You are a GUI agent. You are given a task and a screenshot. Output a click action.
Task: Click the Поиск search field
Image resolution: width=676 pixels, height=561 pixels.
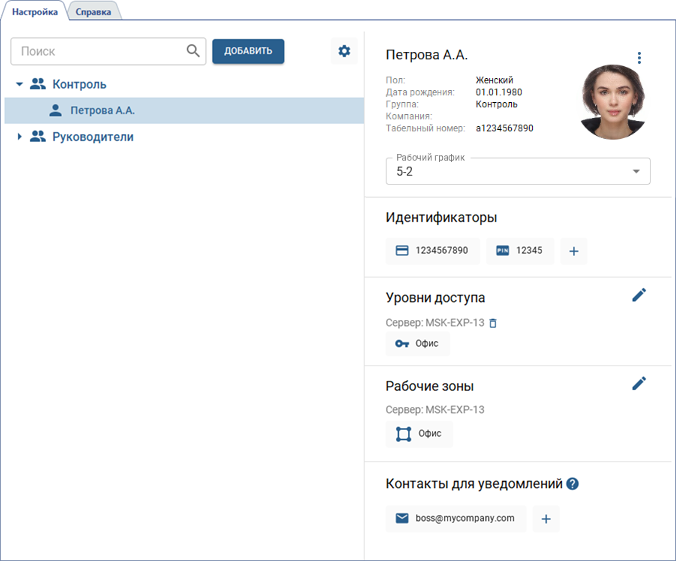98,51
